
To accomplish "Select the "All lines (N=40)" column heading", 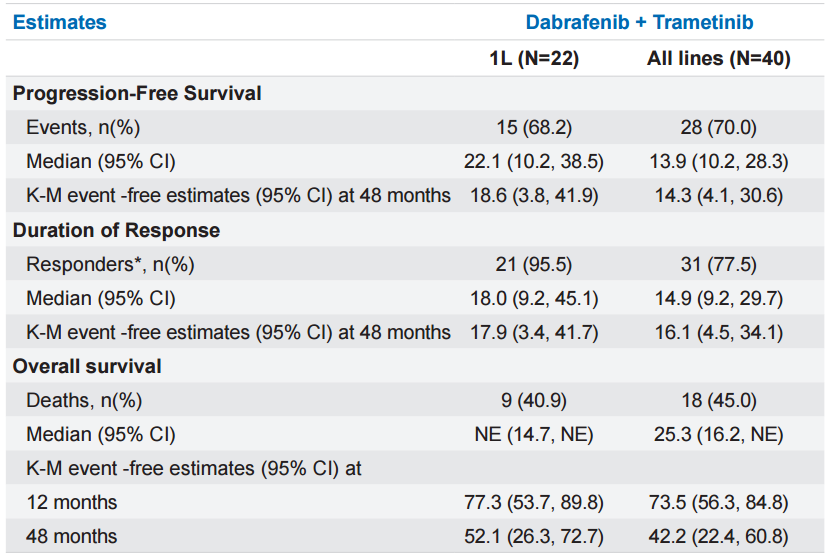I will coord(718,59).
